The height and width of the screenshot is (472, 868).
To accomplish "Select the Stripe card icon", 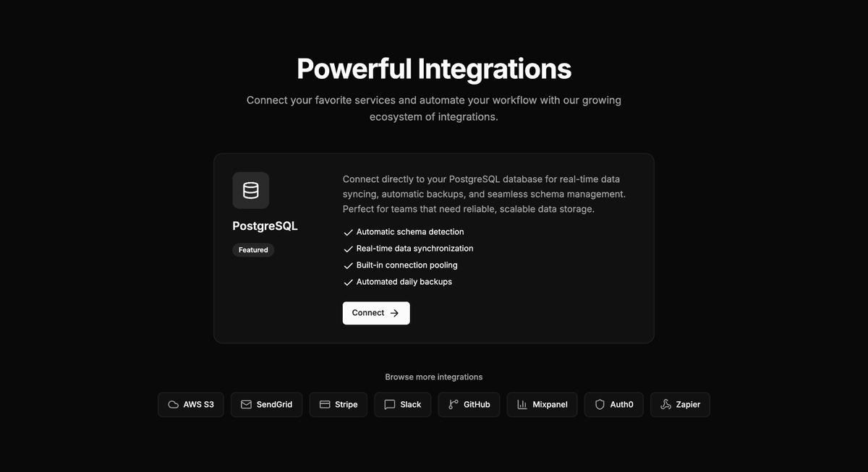I will [x=323, y=405].
